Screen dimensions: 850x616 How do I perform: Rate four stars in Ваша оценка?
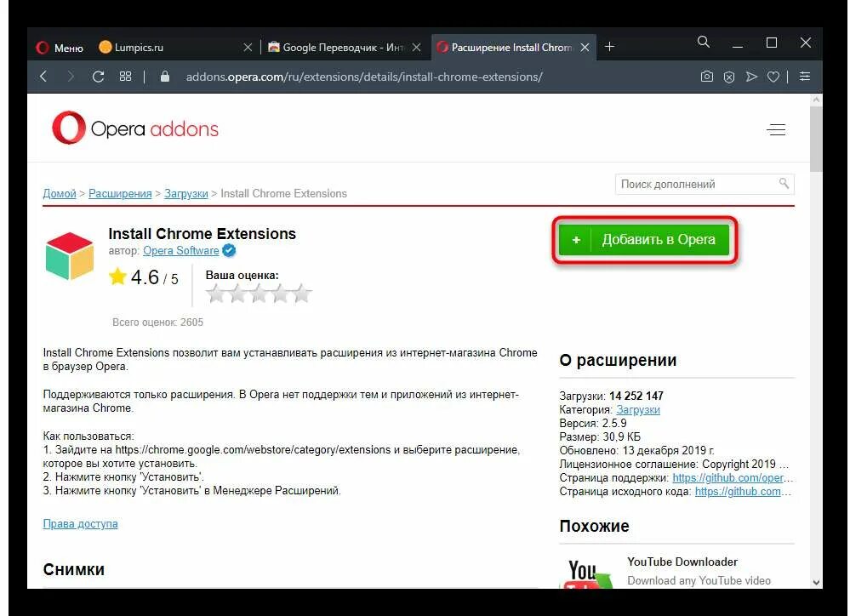pos(280,294)
